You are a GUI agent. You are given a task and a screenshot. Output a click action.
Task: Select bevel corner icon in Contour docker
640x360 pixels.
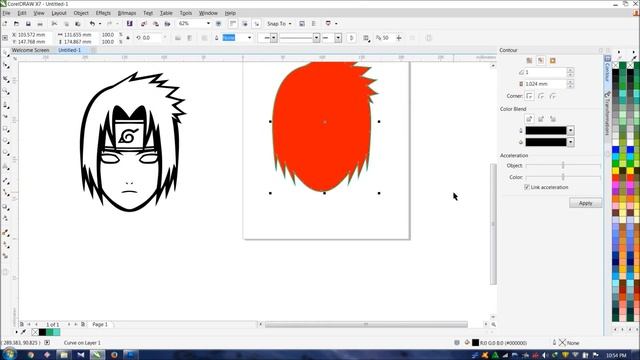553,96
